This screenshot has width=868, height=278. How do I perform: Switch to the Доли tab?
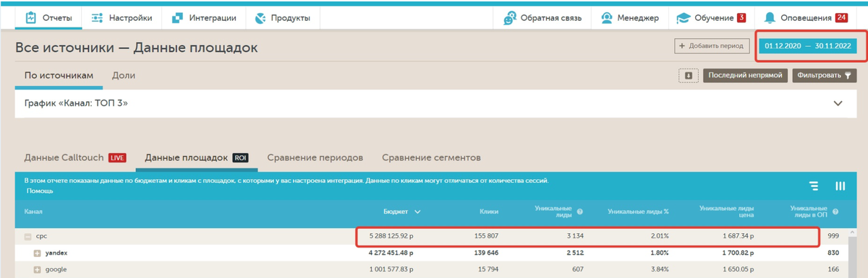tap(124, 76)
